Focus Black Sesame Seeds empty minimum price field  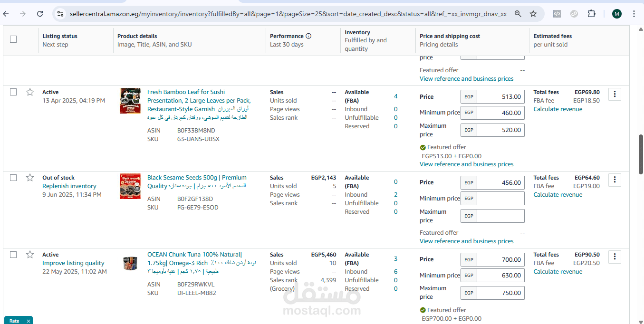500,199
